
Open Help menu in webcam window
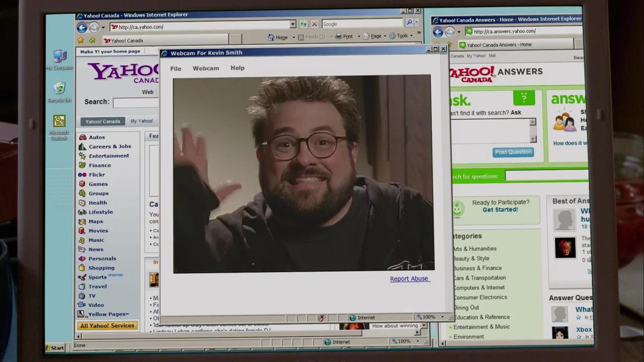(237, 68)
